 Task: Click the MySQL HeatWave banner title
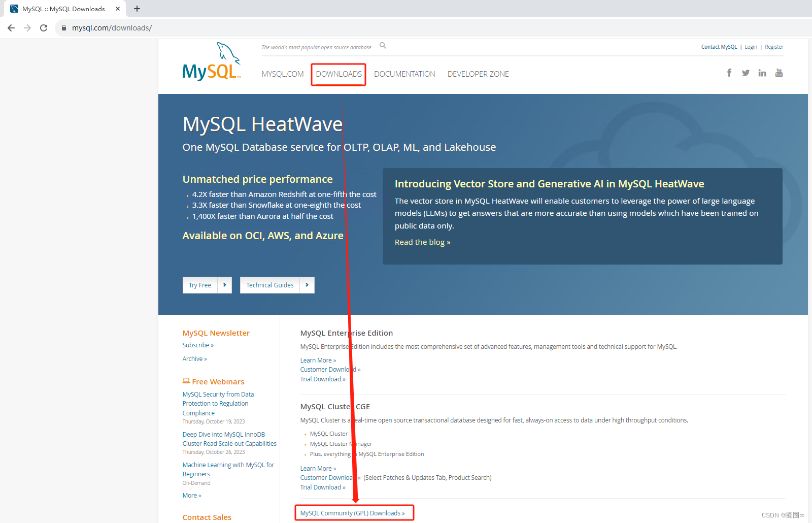pyautogui.click(x=263, y=124)
